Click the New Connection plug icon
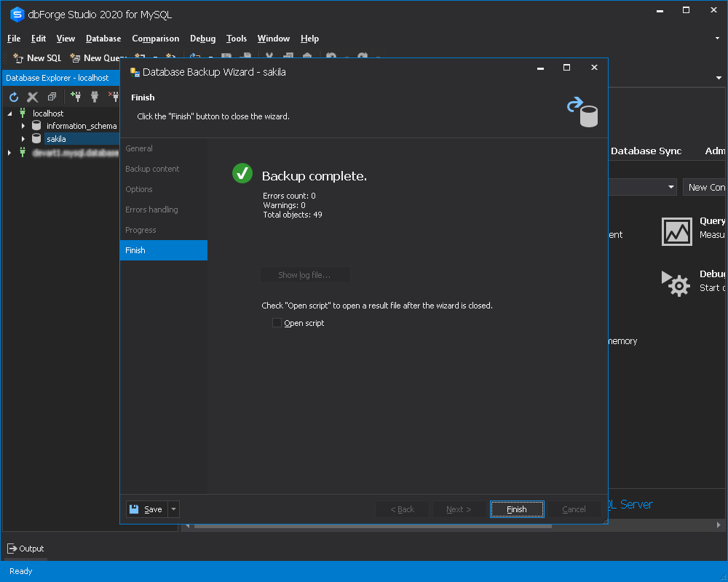The width and height of the screenshot is (728, 582). [75, 97]
